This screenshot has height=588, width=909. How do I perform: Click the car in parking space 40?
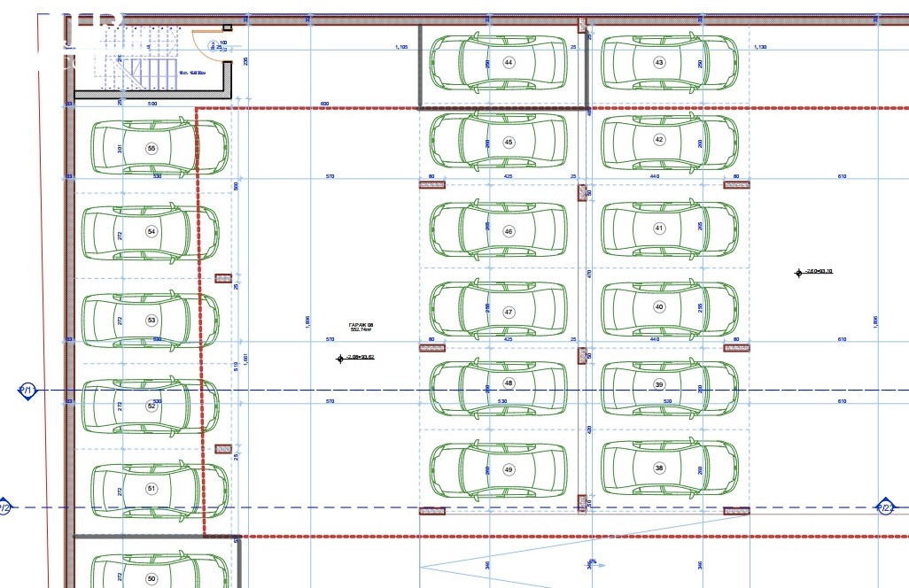tap(670, 306)
